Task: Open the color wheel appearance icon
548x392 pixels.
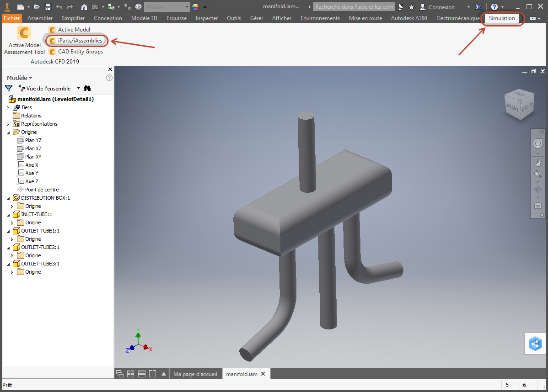Action: tap(195, 7)
